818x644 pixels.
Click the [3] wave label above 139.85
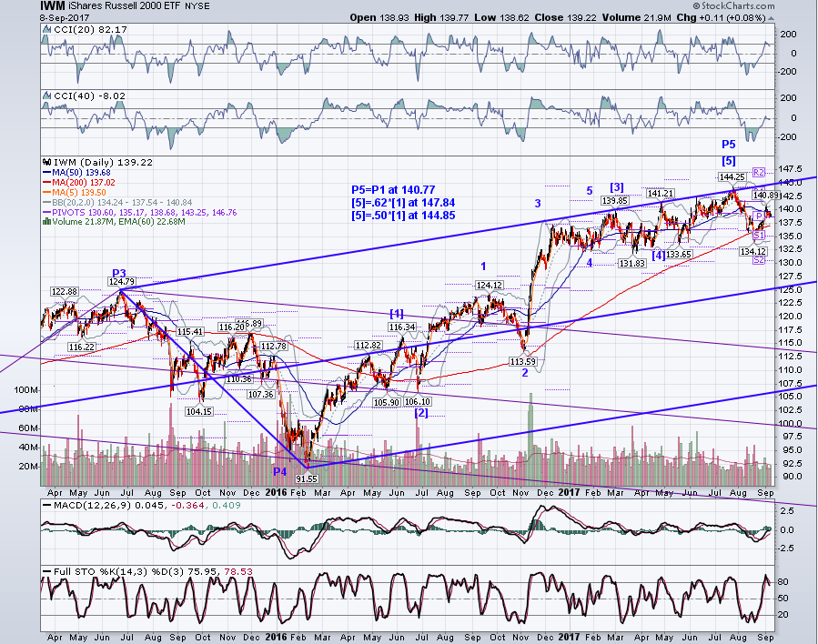click(617, 186)
